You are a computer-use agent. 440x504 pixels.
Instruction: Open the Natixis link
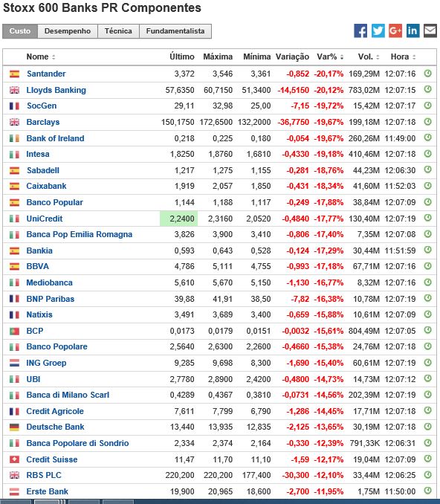click(39, 314)
